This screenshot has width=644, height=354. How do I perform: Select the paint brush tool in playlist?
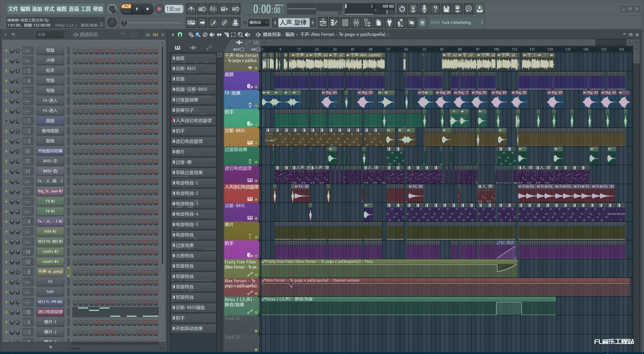coord(198,35)
